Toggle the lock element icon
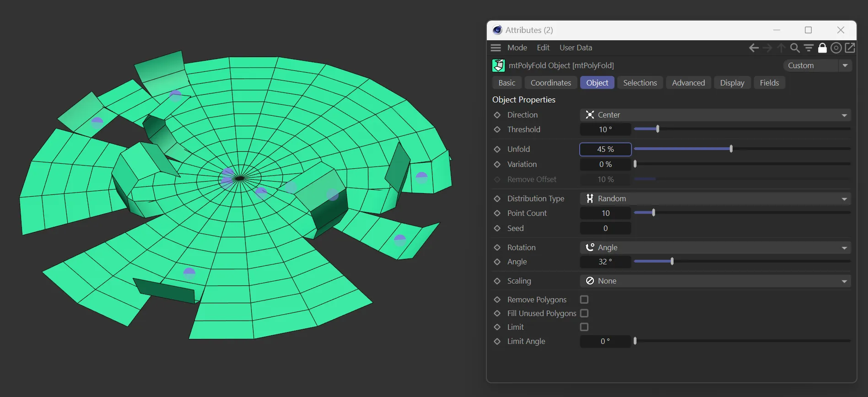The image size is (868, 397). pyautogui.click(x=822, y=48)
